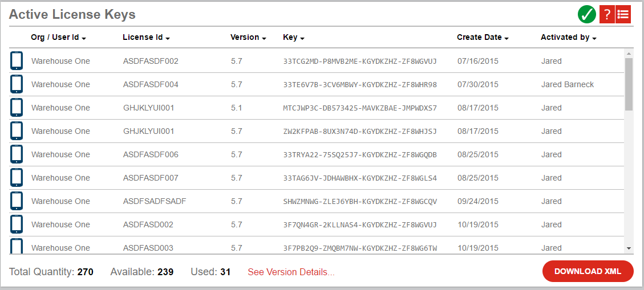The width and height of the screenshot is (644, 290).
Task: Click the red list view icon
Action: coord(623,15)
